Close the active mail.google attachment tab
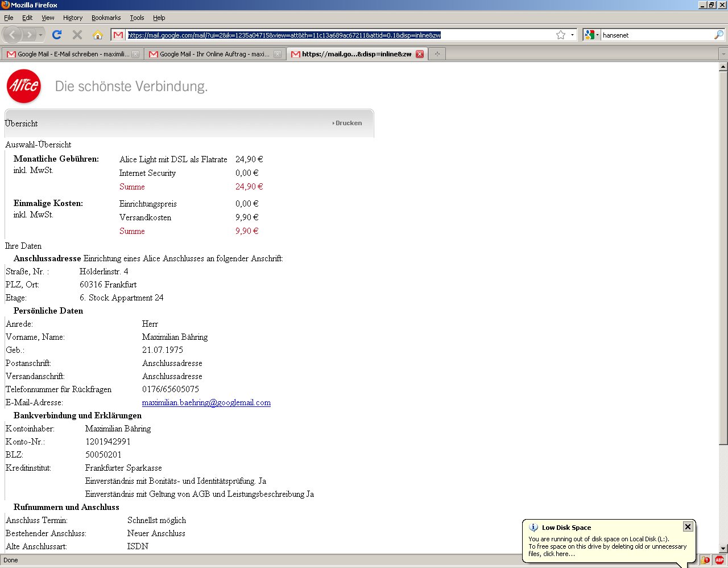 coord(420,54)
